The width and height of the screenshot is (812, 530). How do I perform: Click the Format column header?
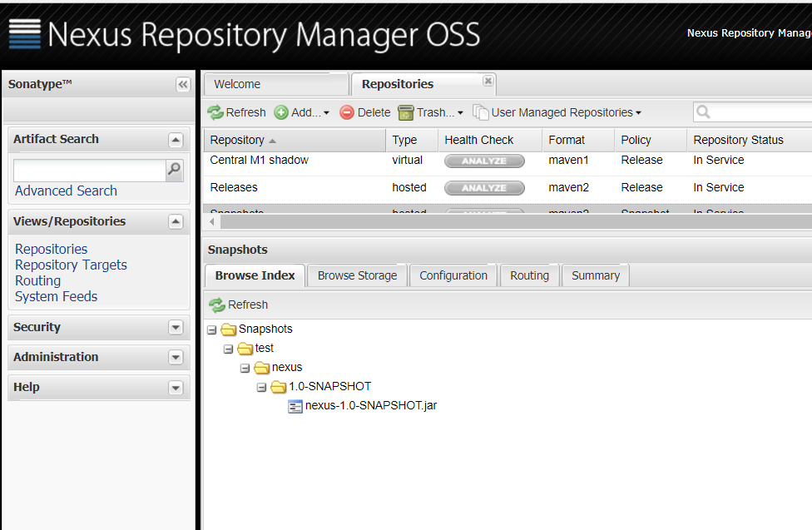pos(579,140)
